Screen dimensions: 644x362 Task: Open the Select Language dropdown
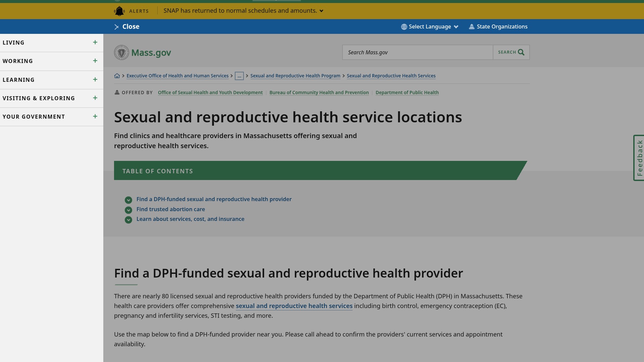(430, 27)
